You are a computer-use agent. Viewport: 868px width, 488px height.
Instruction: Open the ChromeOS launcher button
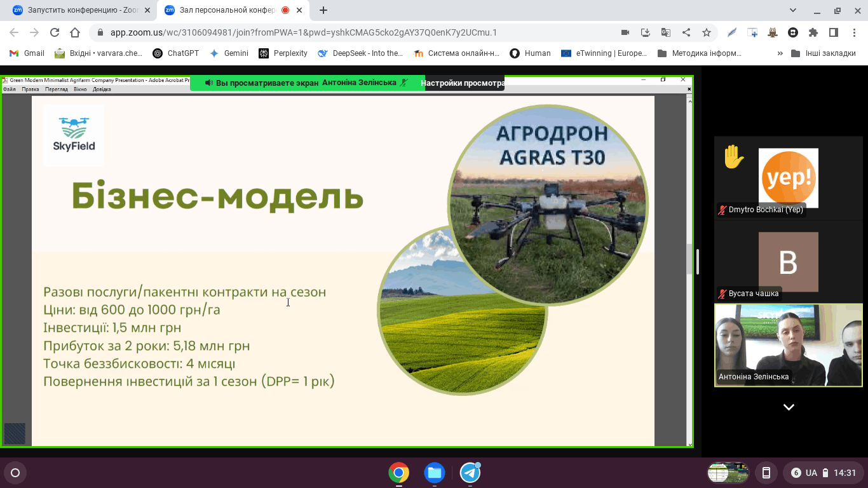tap(15, 473)
